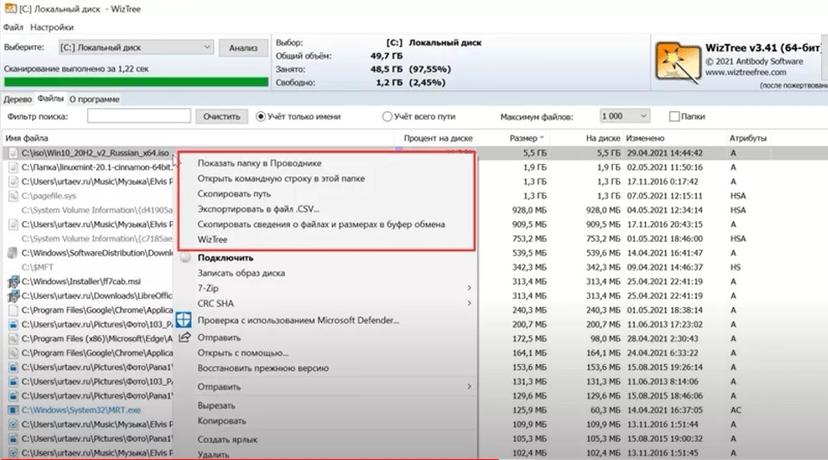Toggle the 'Папки' checkbox
Screen dimensions: 828x460
coord(674,117)
